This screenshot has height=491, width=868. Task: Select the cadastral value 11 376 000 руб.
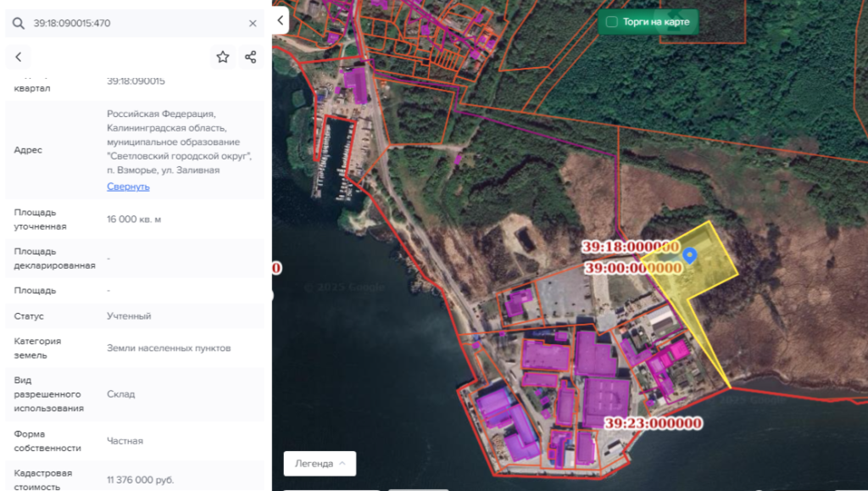(x=140, y=480)
